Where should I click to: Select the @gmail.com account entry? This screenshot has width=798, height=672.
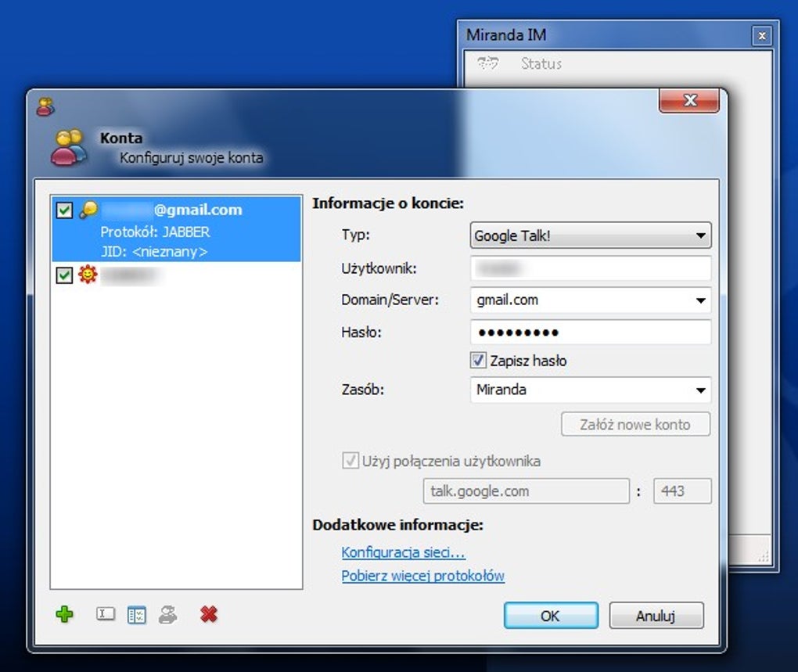[177, 229]
